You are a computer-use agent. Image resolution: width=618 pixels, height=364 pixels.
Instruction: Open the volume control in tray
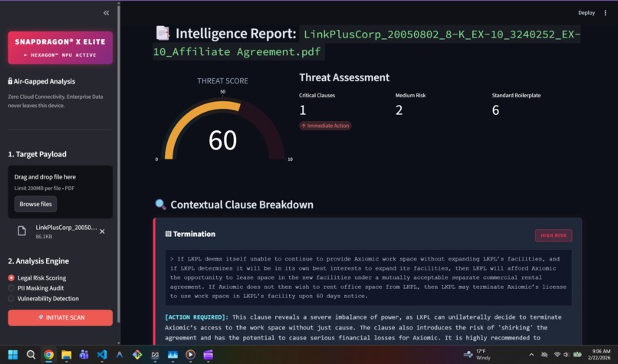coord(567,355)
